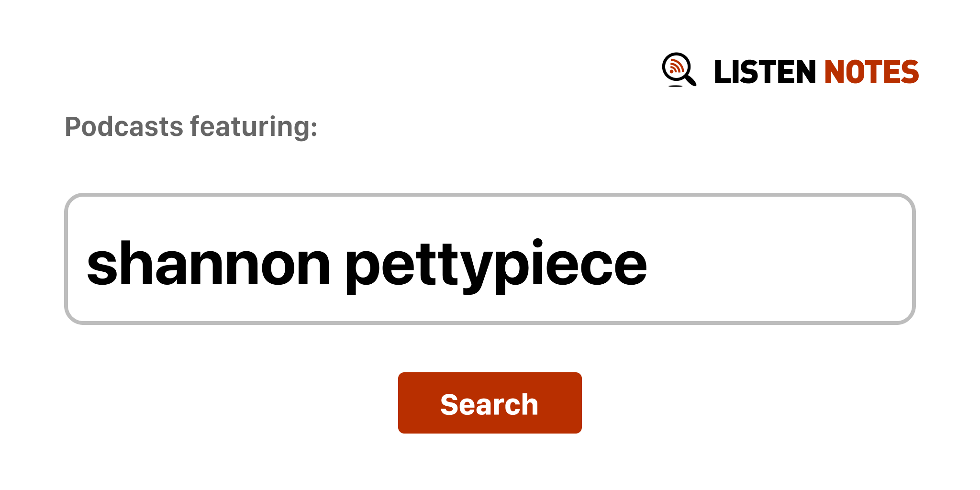
Task: Click the letter s starting shannon
Action: click(x=102, y=266)
